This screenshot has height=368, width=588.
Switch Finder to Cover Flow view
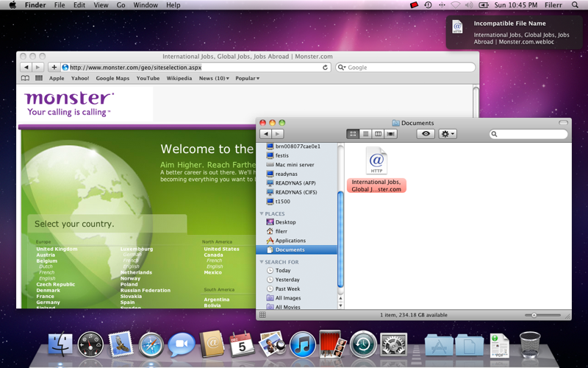point(391,134)
